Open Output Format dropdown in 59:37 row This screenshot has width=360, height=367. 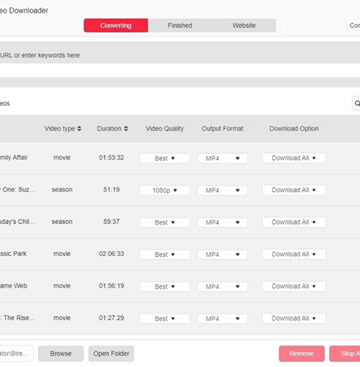(222, 222)
